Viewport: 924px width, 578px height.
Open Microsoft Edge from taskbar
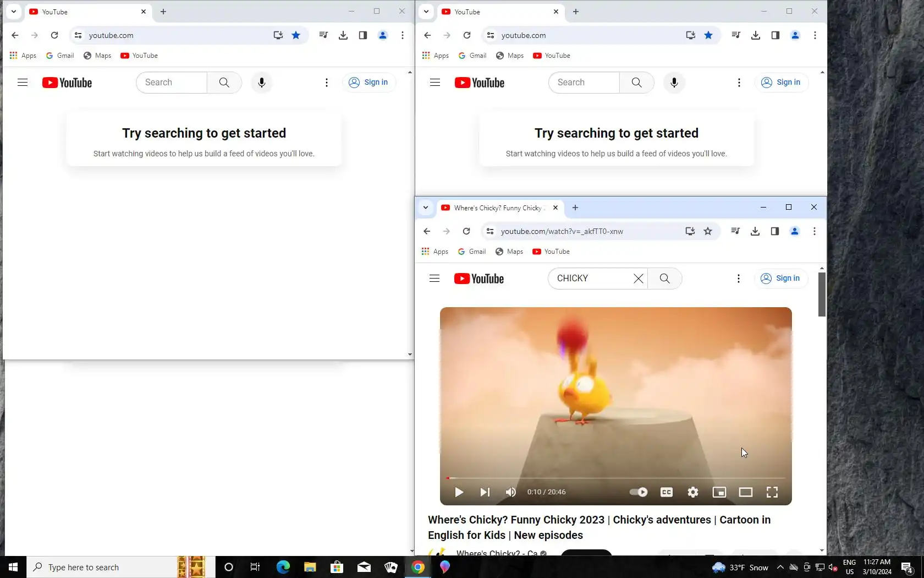coord(283,567)
